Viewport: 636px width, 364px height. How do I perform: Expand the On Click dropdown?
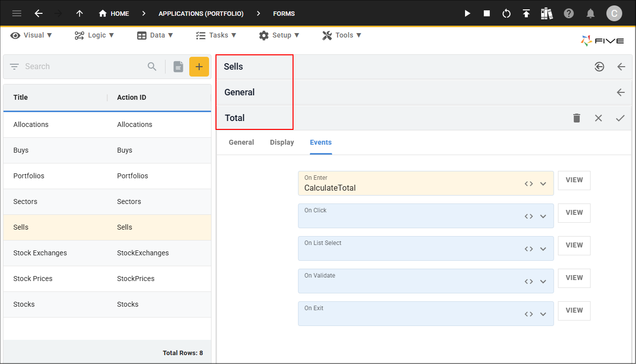543,216
